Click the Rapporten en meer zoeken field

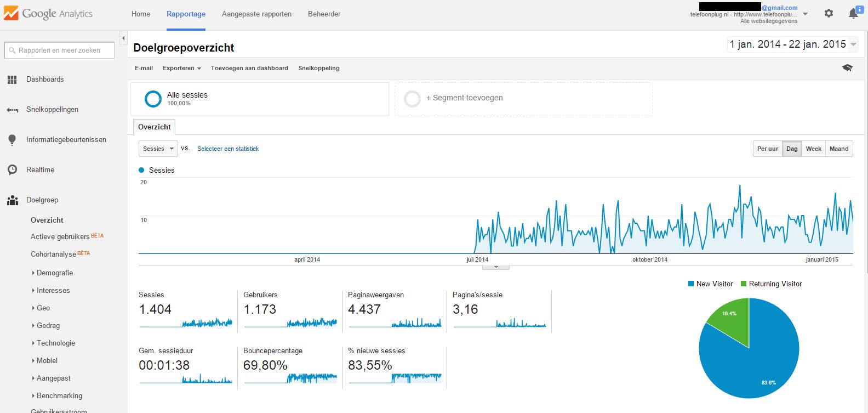59,50
